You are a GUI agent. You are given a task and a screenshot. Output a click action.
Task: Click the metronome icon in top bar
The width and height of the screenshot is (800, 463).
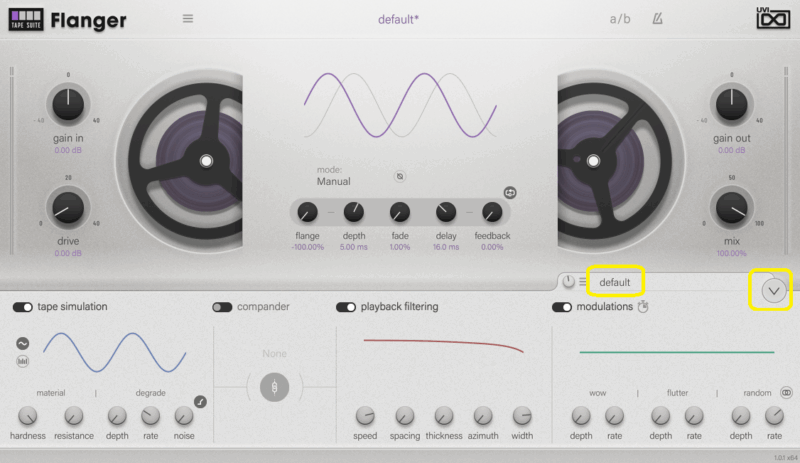coord(657,19)
